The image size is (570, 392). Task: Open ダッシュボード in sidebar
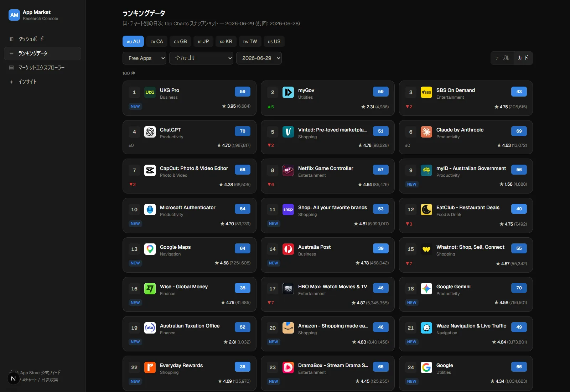[42, 39]
